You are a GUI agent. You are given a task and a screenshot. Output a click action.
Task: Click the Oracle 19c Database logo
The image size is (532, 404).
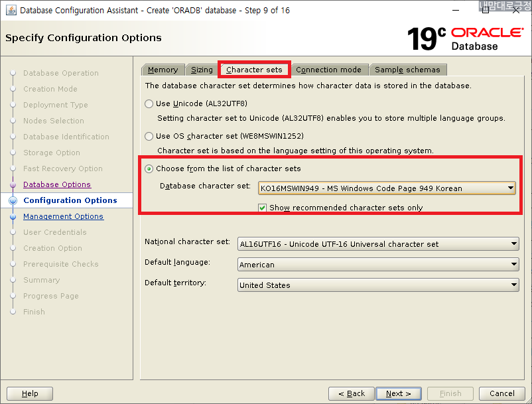pos(465,39)
